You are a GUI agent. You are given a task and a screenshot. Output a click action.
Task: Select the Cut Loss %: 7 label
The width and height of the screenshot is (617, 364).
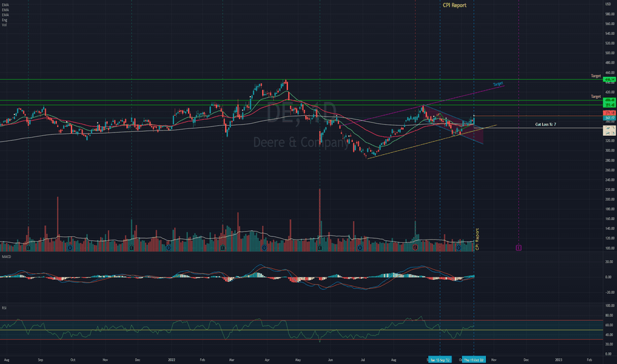coord(546,124)
